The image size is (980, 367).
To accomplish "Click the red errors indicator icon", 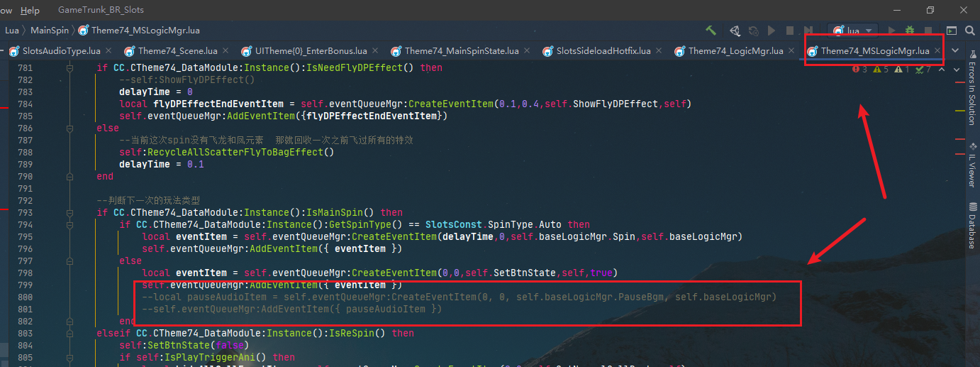I will (855, 69).
